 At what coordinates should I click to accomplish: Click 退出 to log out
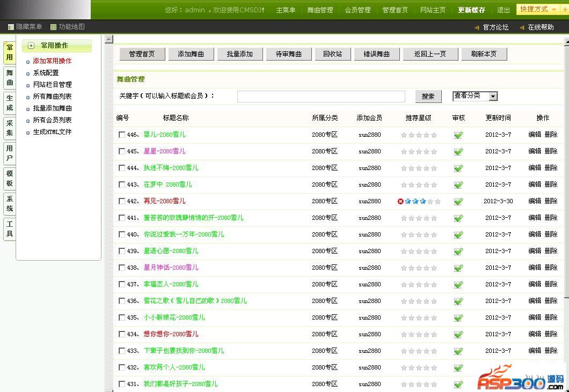tap(504, 10)
